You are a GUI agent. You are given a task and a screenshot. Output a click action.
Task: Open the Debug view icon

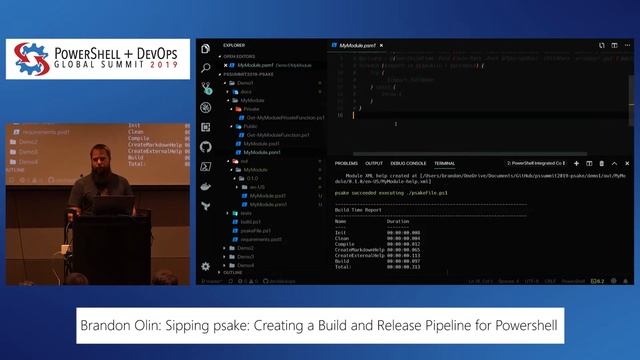[206, 107]
